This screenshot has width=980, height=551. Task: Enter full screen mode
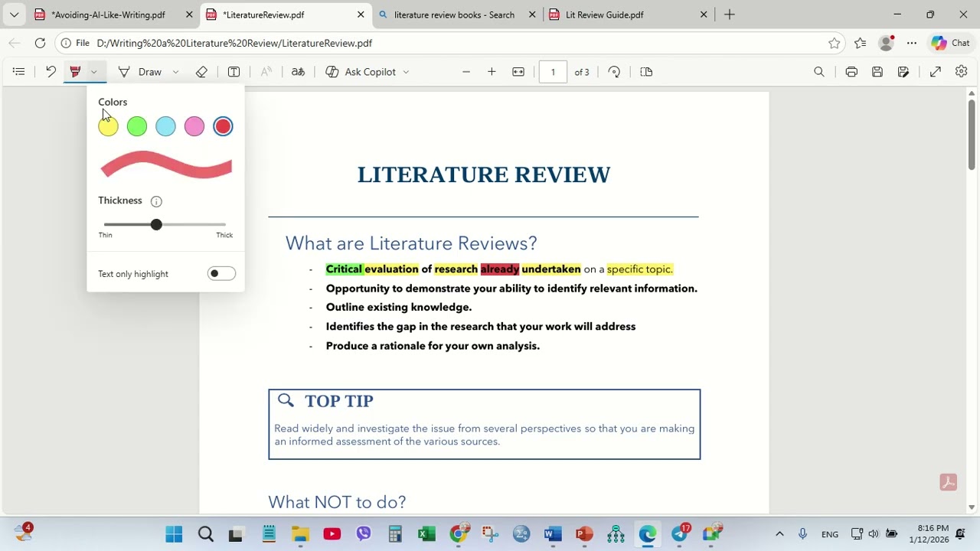(936, 72)
